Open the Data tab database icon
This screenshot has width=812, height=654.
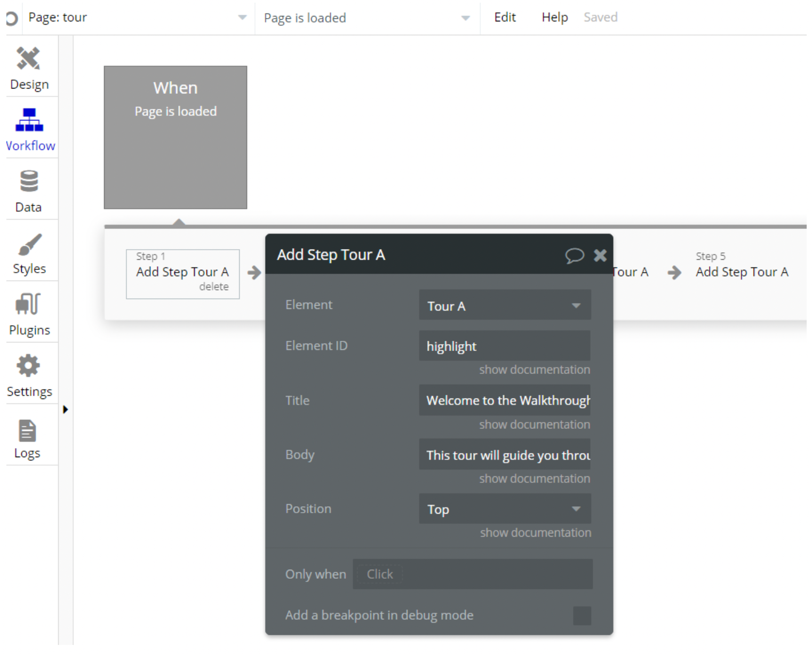pos(29,181)
